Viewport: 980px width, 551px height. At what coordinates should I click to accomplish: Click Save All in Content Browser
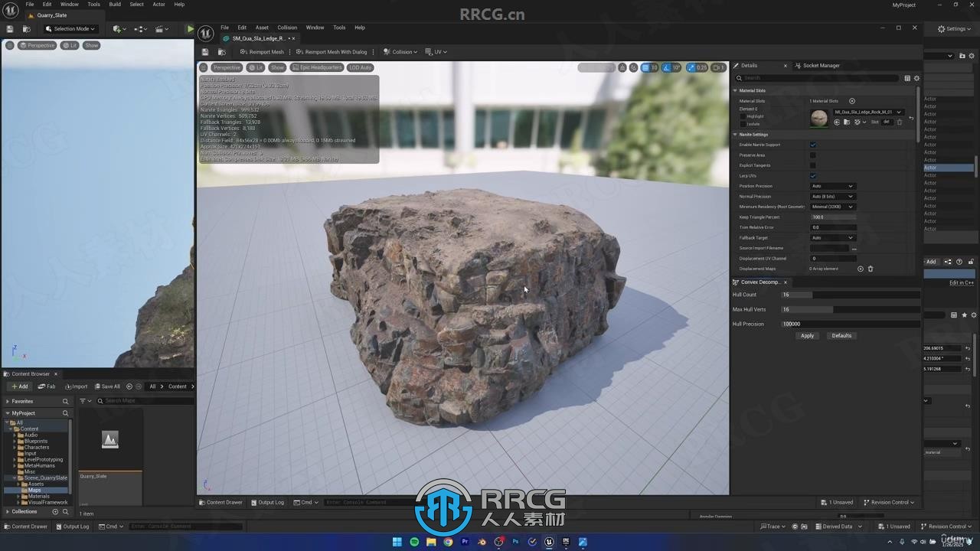[106, 386]
